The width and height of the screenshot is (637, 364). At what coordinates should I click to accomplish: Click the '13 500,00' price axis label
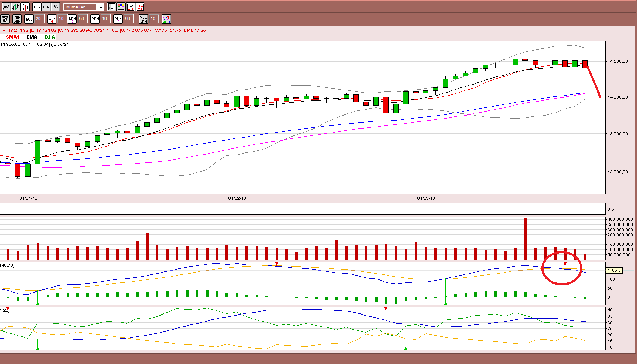pyautogui.click(x=618, y=134)
